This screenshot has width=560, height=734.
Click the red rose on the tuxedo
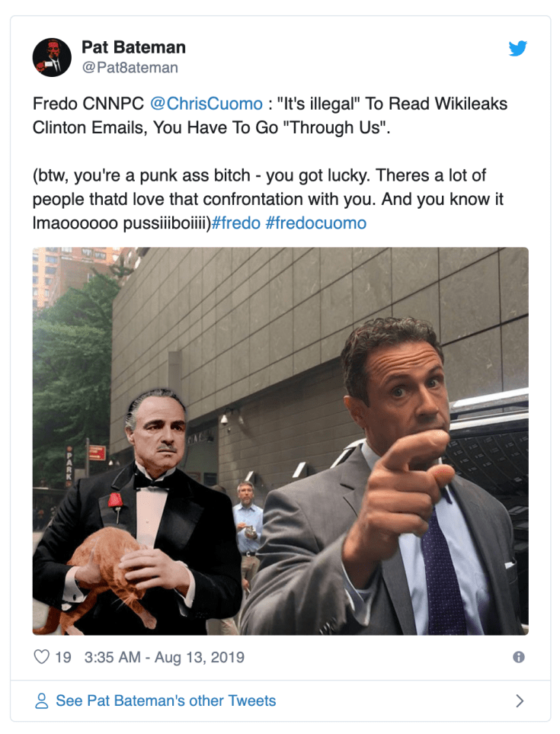(115, 501)
